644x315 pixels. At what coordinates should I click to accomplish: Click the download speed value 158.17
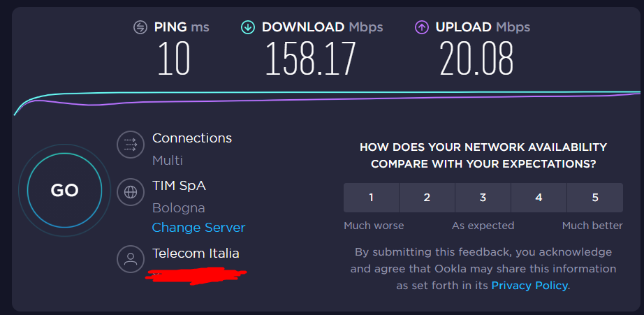pos(310,59)
